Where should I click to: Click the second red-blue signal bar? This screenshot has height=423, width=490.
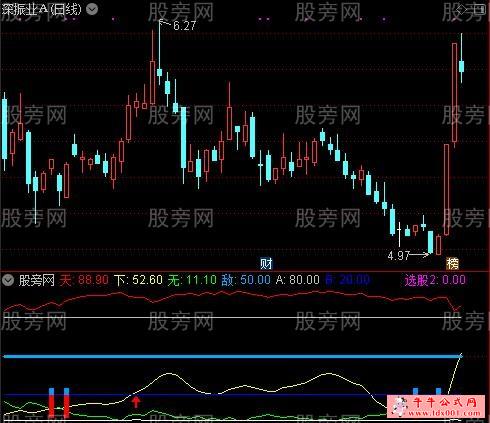66,403
